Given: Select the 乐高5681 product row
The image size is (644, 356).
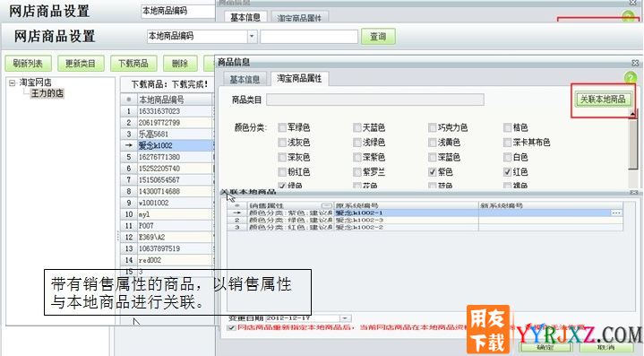Looking at the screenshot, I should 167,134.
